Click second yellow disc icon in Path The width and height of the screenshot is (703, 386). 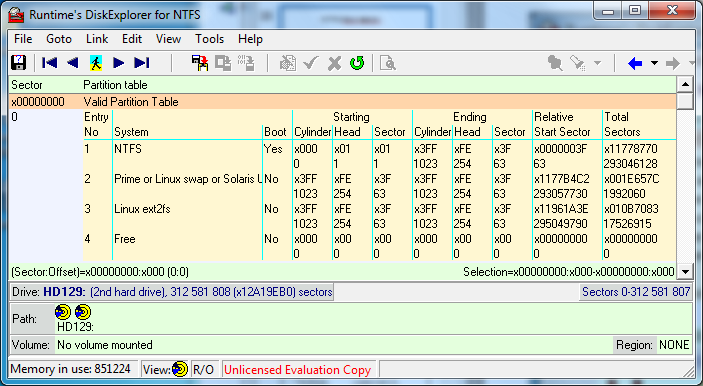tap(82, 312)
